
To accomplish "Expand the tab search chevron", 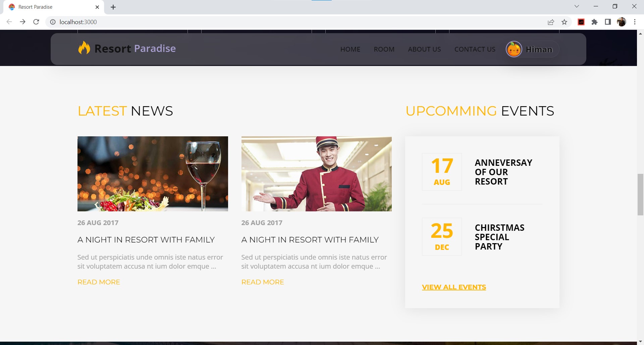I will pyautogui.click(x=577, y=6).
